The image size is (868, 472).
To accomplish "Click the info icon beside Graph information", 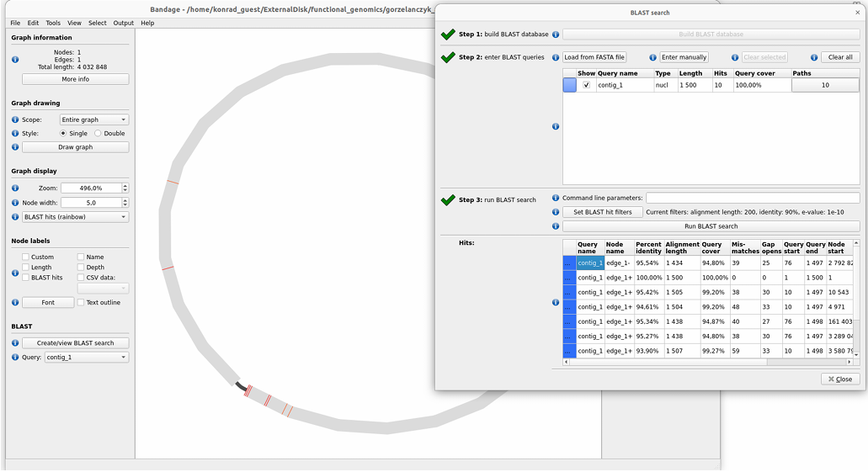I will pos(15,60).
